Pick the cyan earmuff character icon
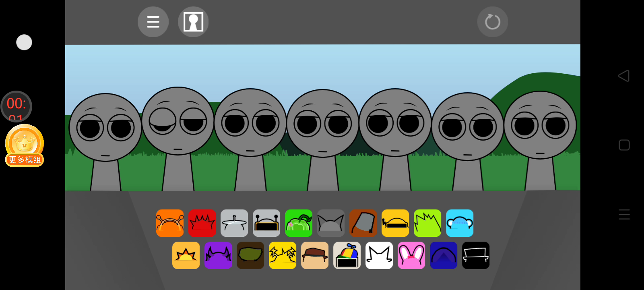The width and height of the screenshot is (644, 290). coord(460,223)
